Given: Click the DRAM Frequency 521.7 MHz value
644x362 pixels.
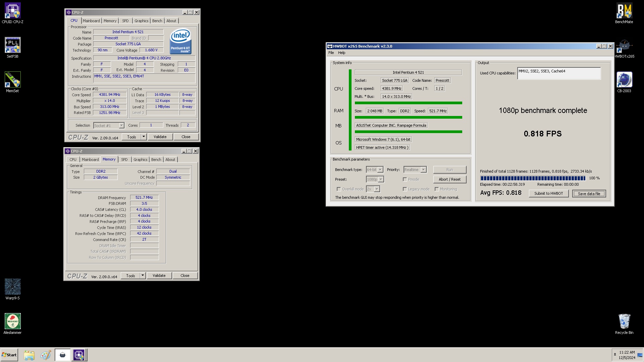Looking at the screenshot, I should click(x=144, y=198).
